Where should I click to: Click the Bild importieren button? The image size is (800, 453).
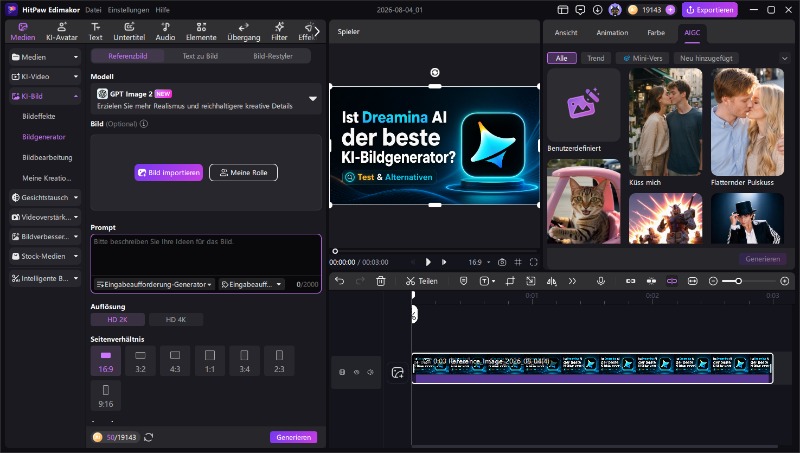[168, 172]
